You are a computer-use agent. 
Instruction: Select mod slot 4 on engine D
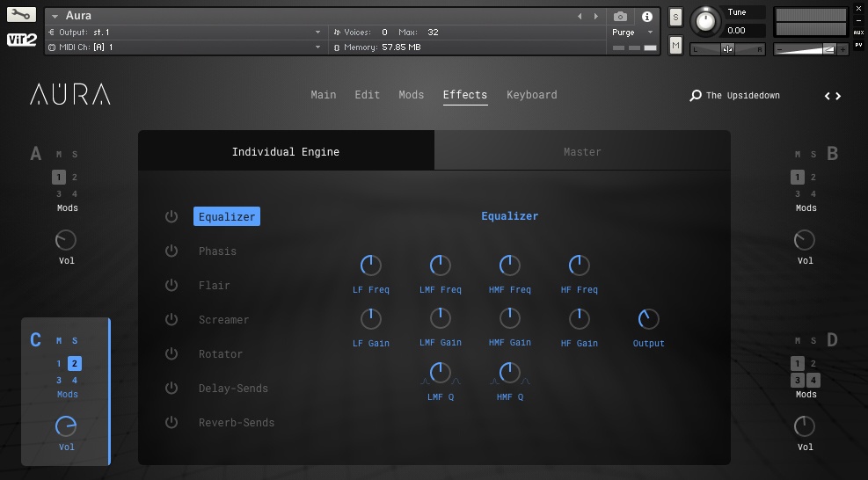pos(813,381)
